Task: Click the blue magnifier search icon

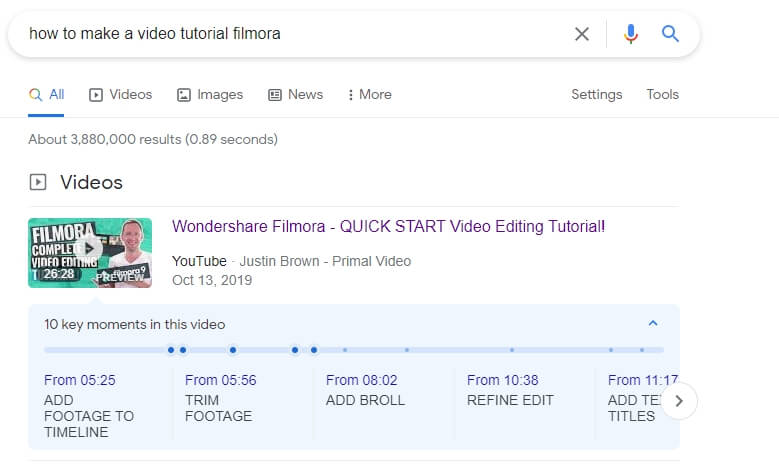Action: click(x=671, y=34)
